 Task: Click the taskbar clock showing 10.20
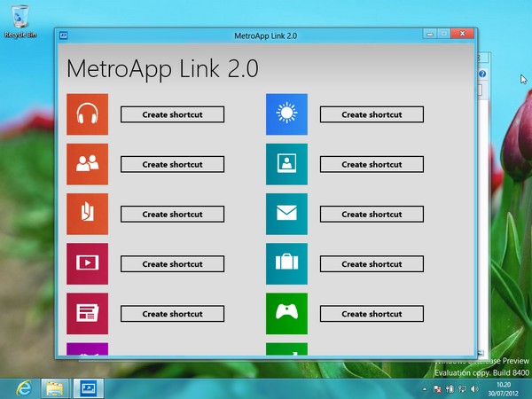point(503,389)
